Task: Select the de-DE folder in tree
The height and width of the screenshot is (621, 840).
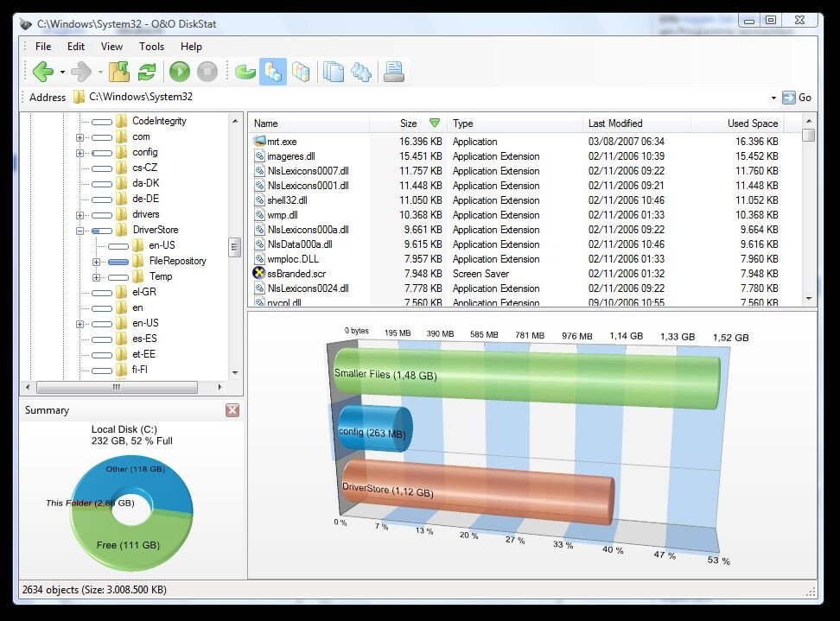Action: [x=145, y=199]
